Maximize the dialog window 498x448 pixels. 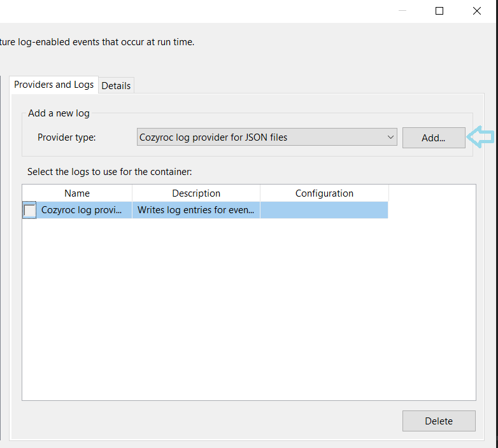(x=439, y=11)
